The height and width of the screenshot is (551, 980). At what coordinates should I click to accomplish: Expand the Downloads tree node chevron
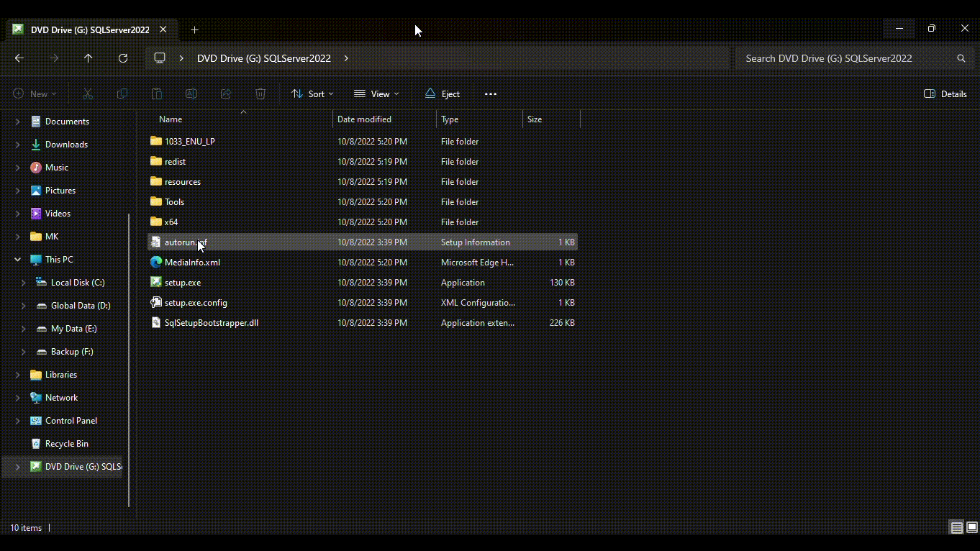[x=18, y=145]
